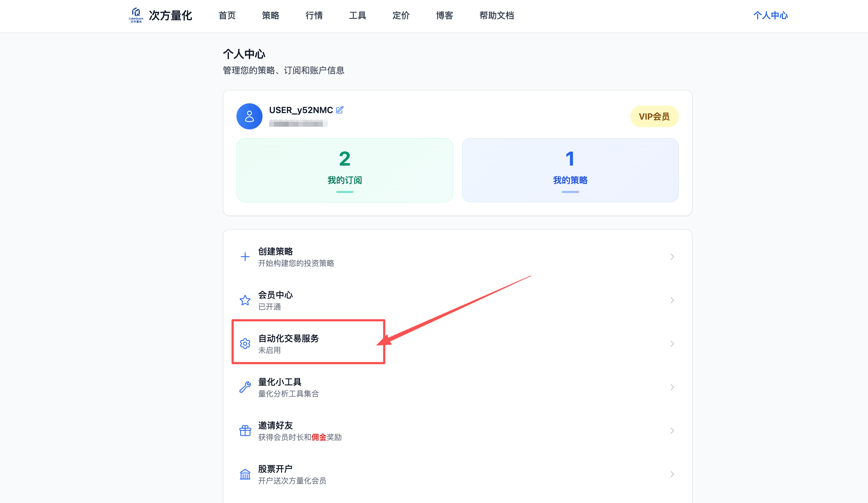This screenshot has height=503, width=868.
Task: Open the 策略 nav menu
Action: tap(270, 15)
